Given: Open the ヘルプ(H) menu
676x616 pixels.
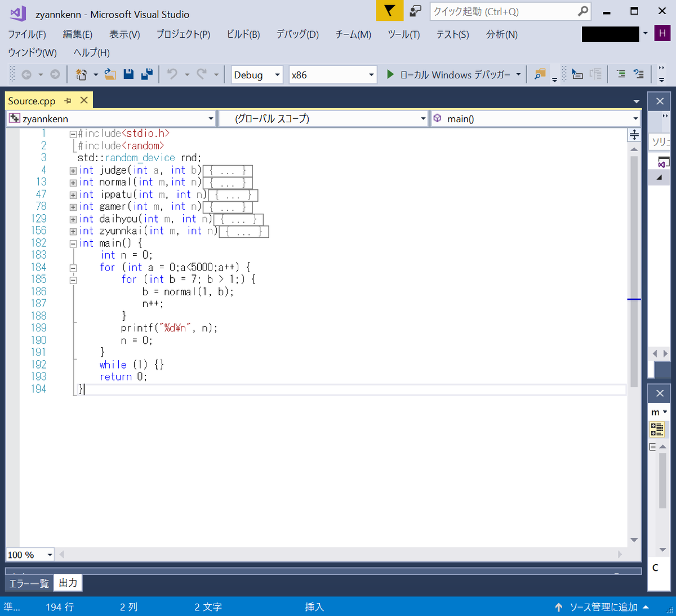Looking at the screenshot, I should click(92, 53).
